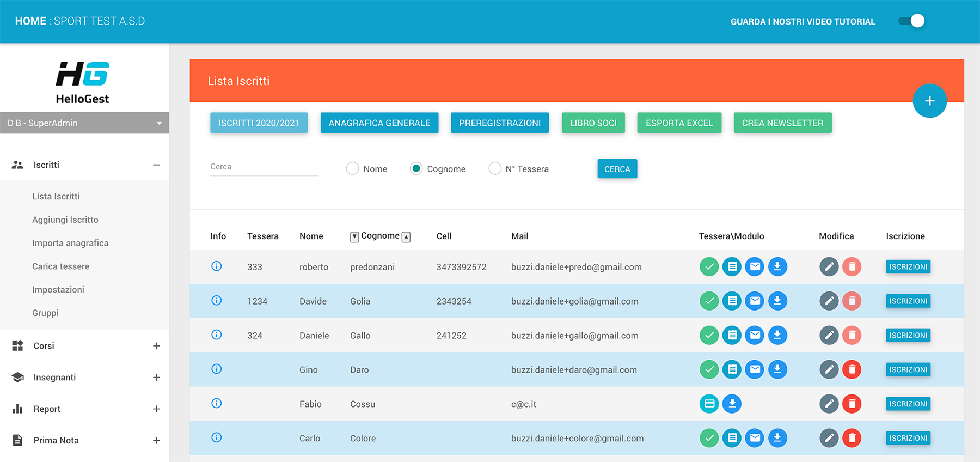
Task: Download tessera for predonzani row
Action: coord(777,266)
